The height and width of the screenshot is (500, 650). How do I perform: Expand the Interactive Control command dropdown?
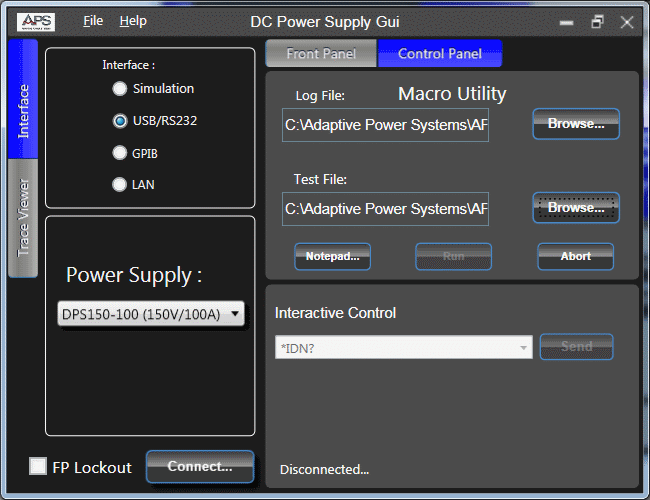pos(524,347)
